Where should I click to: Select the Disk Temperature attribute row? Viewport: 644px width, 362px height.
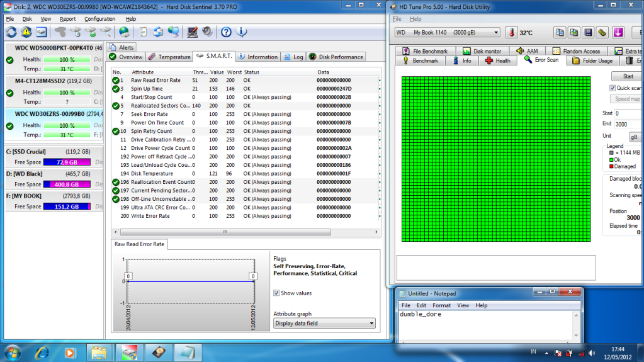(245, 173)
